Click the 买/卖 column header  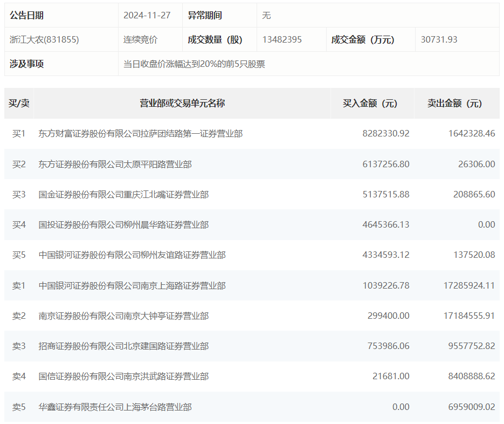point(19,103)
